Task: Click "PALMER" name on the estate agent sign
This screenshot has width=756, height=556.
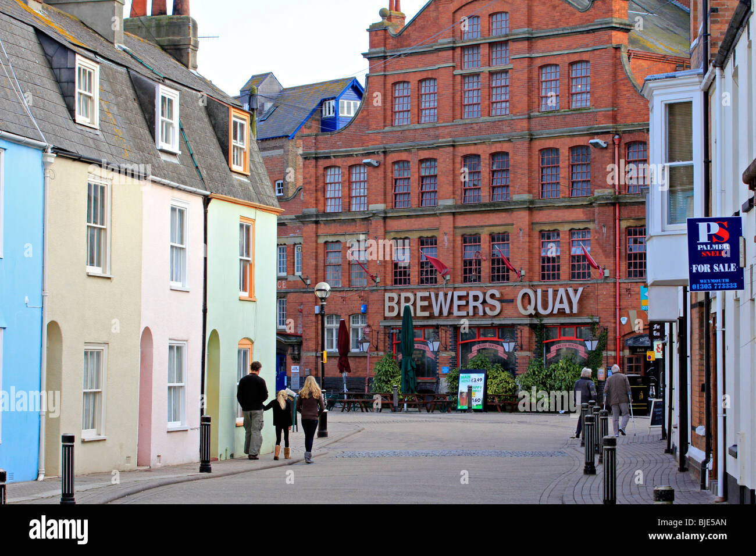Action: point(714,247)
